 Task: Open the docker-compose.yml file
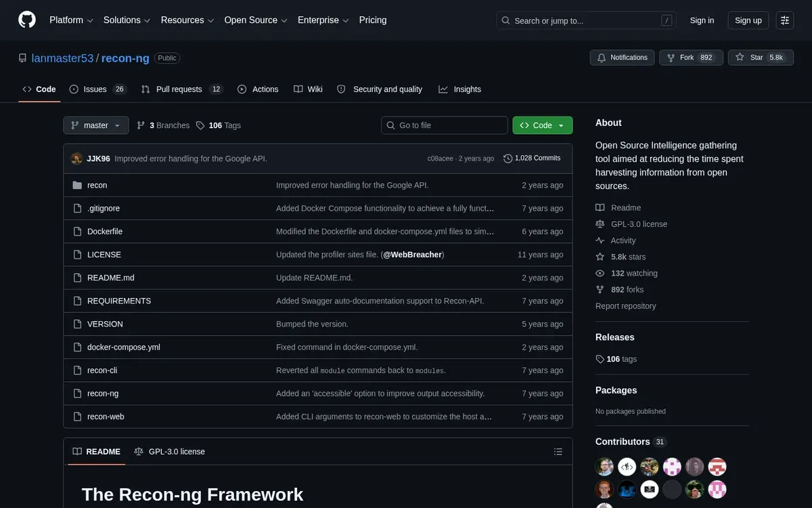click(124, 347)
